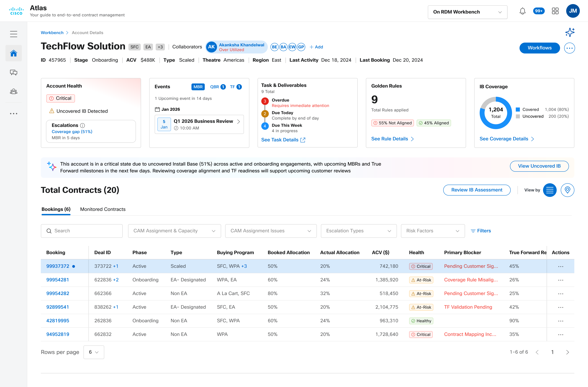Go to previous page arrow

[x=537, y=352]
